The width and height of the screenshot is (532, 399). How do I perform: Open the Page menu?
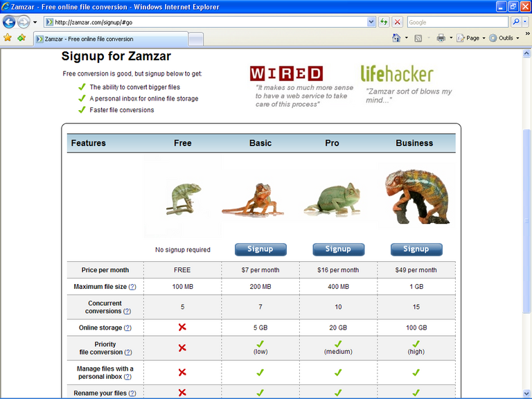click(x=471, y=38)
